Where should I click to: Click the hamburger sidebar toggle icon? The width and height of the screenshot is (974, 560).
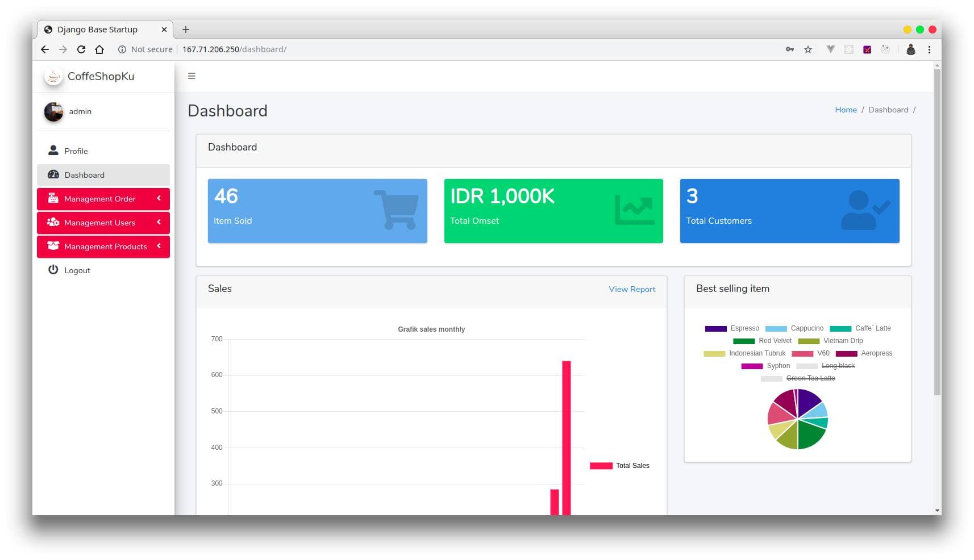click(x=192, y=76)
